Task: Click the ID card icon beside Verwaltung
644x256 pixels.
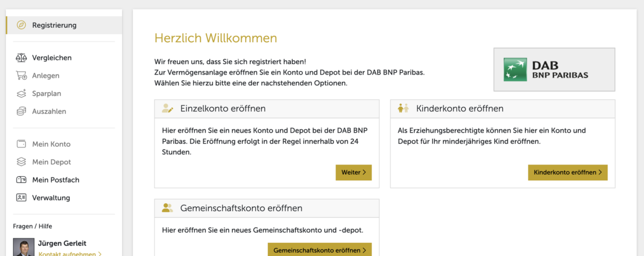Action: click(21, 198)
